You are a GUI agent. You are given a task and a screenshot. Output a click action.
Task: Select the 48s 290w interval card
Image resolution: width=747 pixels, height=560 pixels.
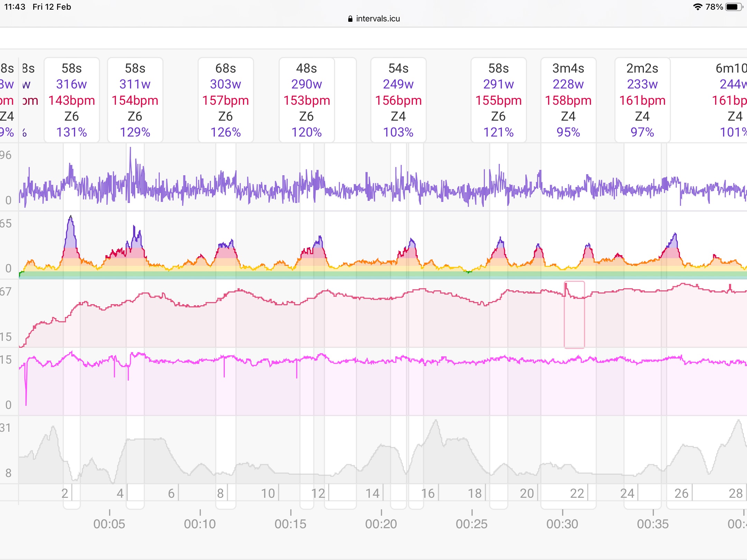point(306,100)
